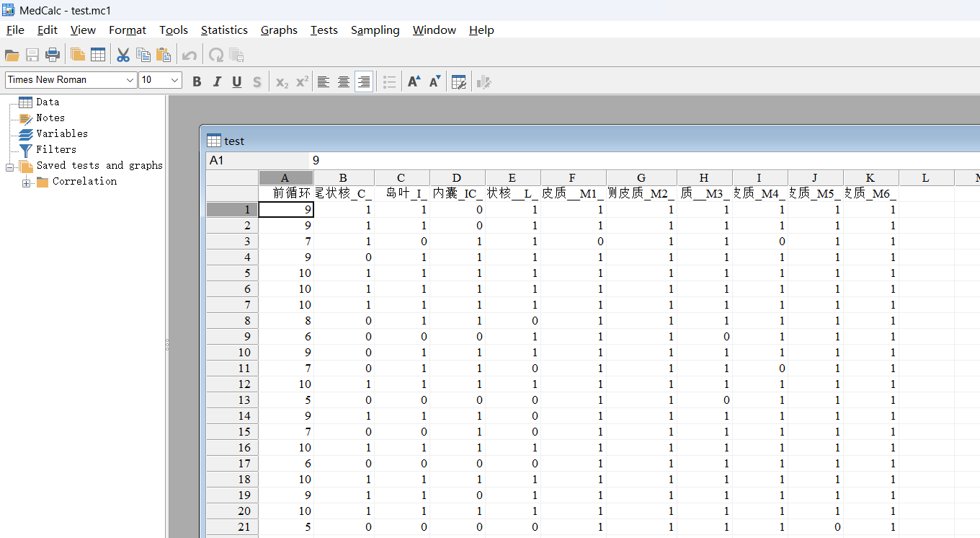Click the Open file folder icon
The image size is (980, 538).
12,55
